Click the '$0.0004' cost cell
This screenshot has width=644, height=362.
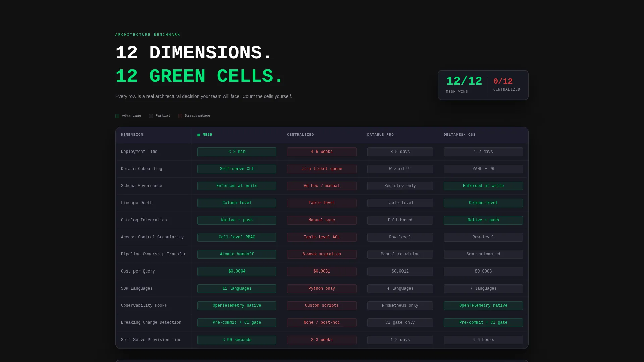click(x=237, y=271)
